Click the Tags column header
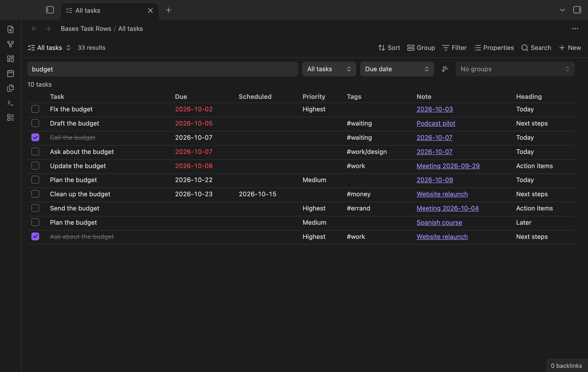The height and width of the screenshot is (372, 588). click(354, 96)
